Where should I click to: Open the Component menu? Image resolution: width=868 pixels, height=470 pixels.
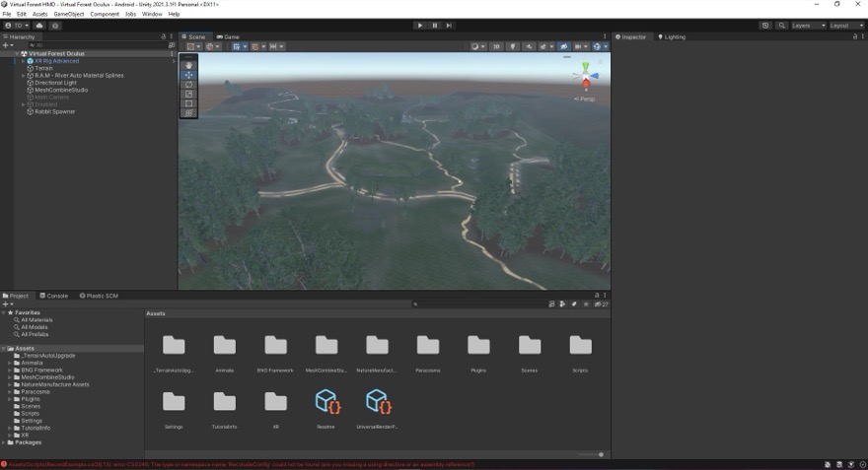pos(105,14)
